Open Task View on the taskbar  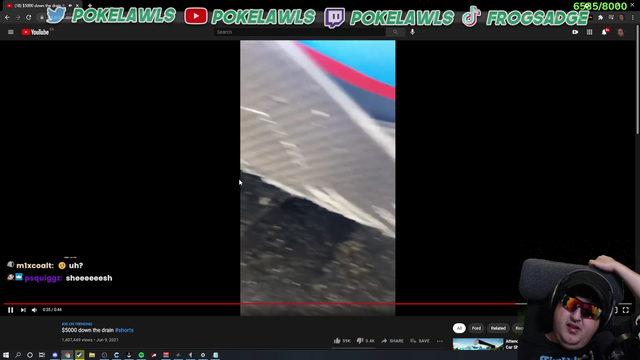(42, 355)
